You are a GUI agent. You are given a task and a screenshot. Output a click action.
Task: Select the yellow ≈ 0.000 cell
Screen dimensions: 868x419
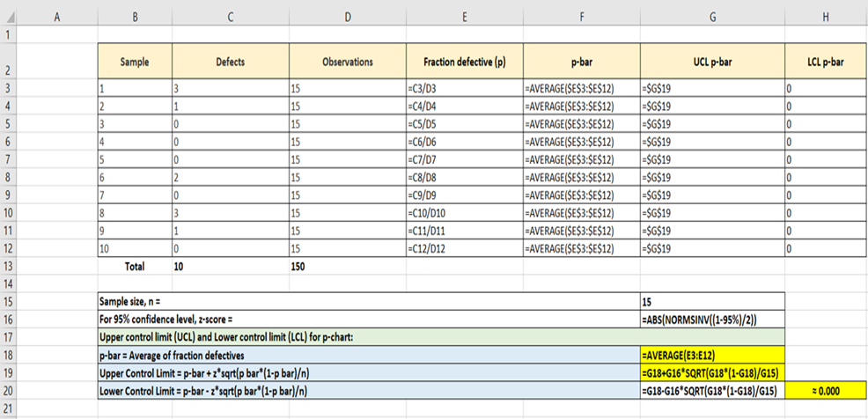[825, 390]
